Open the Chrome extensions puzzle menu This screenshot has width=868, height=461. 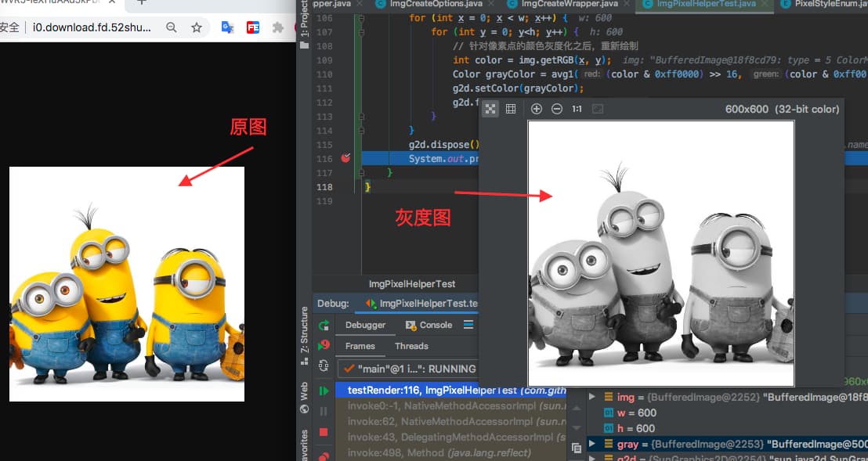[x=277, y=27]
